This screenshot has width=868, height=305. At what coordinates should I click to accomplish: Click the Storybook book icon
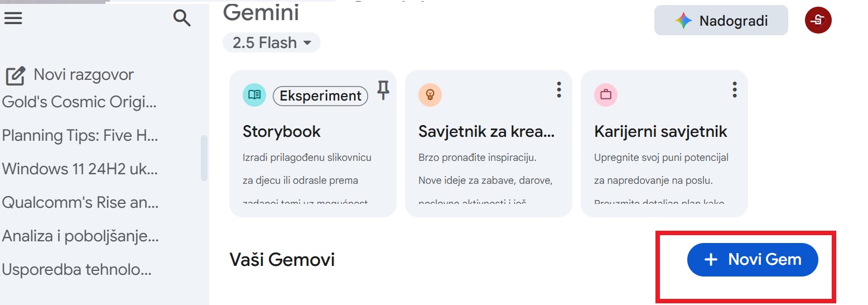(x=254, y=95)
